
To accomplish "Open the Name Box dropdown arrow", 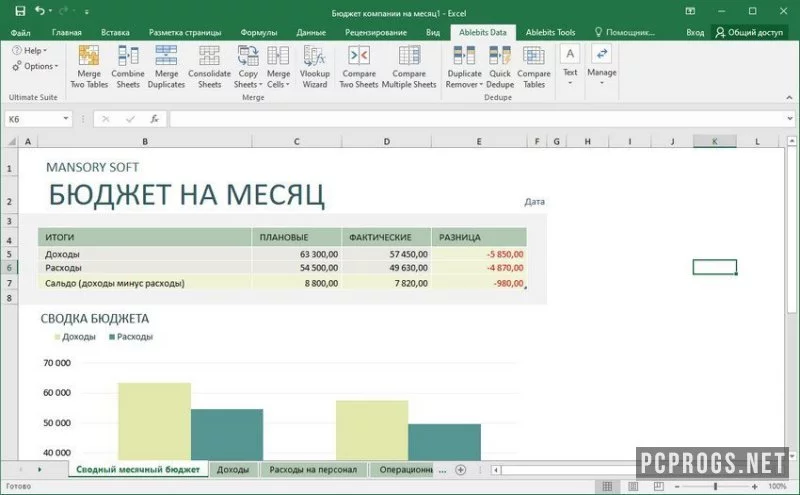I will [66, 118].
